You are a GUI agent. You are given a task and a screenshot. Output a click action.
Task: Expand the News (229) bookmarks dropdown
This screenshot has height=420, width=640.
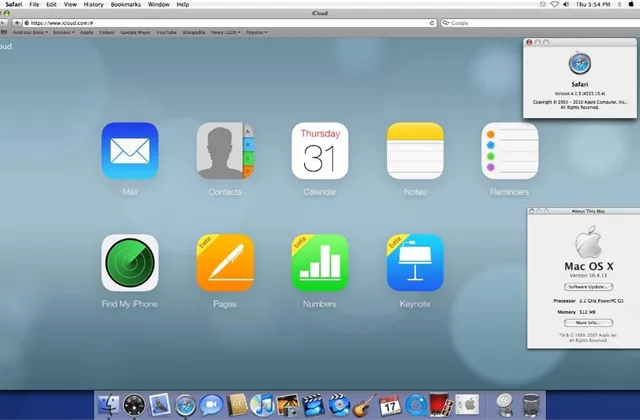click(226, 32)
